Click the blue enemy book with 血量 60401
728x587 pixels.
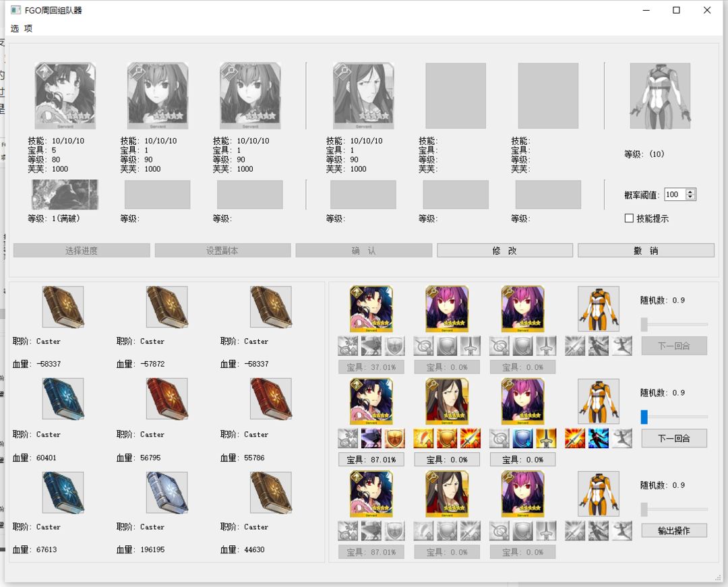click(x=63, y=399)
